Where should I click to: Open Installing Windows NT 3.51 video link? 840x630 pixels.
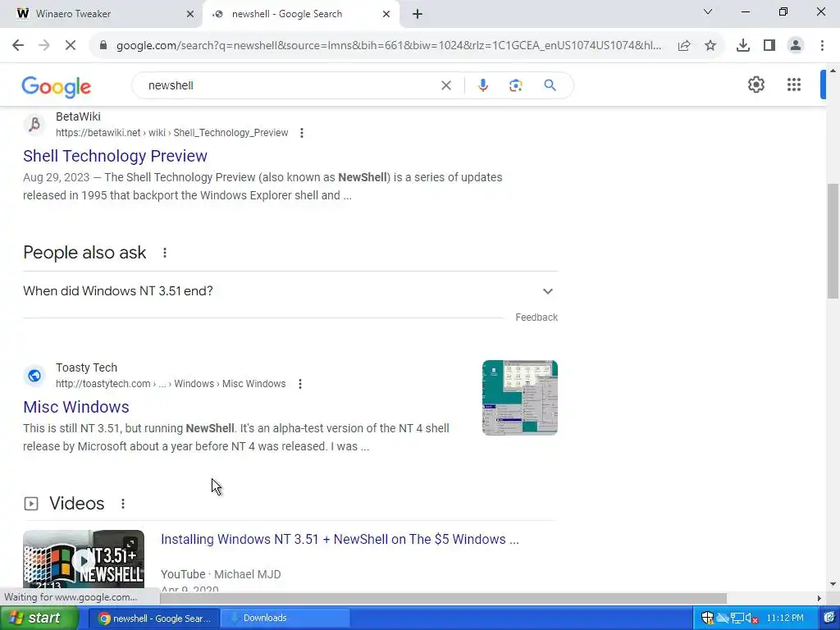coord(340,540)
